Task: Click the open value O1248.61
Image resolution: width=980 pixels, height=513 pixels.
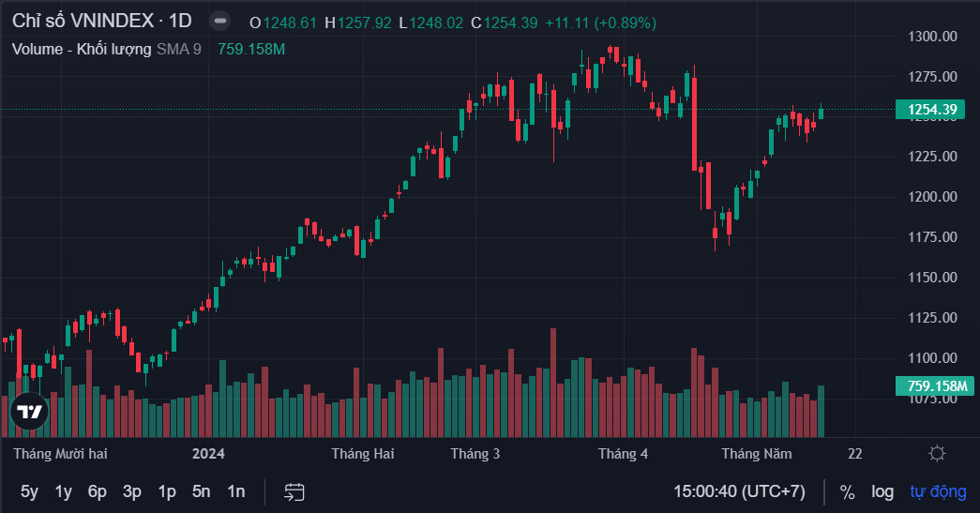Action: [283, 23]
